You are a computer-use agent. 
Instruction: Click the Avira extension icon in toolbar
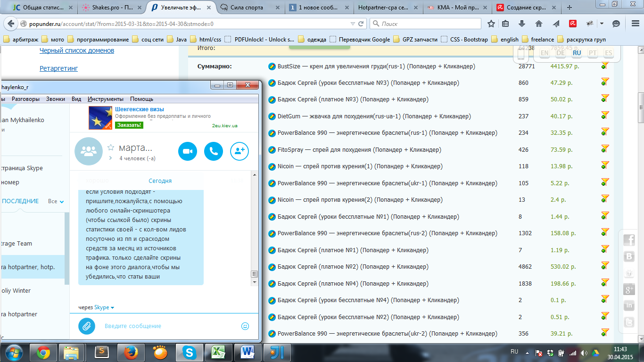(573, 24)
